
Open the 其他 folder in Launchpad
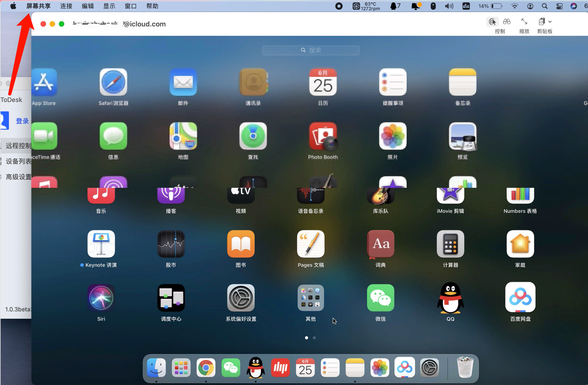pos(311,298)
